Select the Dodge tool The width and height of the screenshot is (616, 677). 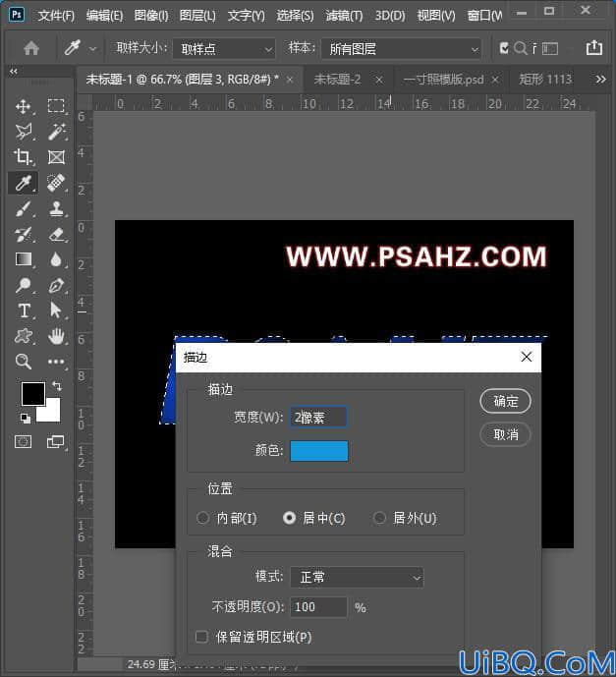23,285
